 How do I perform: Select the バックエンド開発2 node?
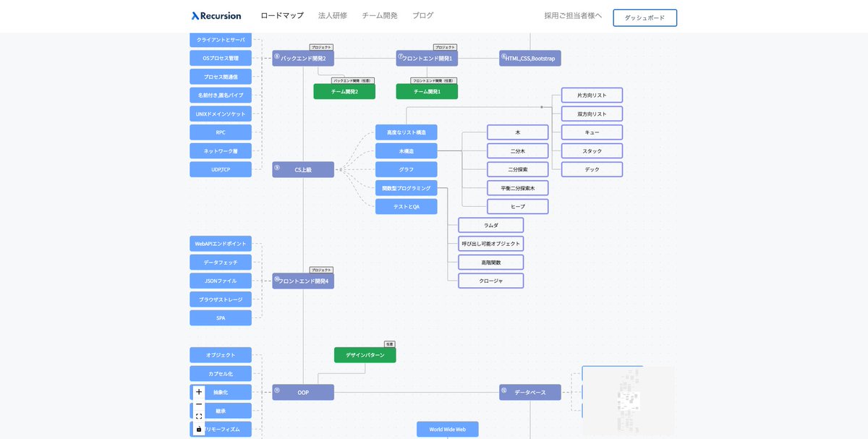(x=303, y=59)
